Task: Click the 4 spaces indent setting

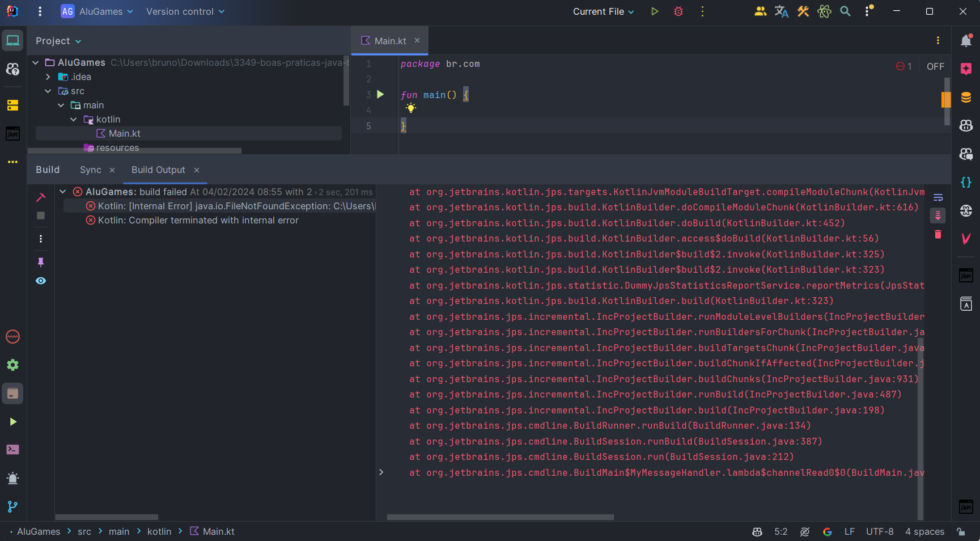Action: pos(924,531)
